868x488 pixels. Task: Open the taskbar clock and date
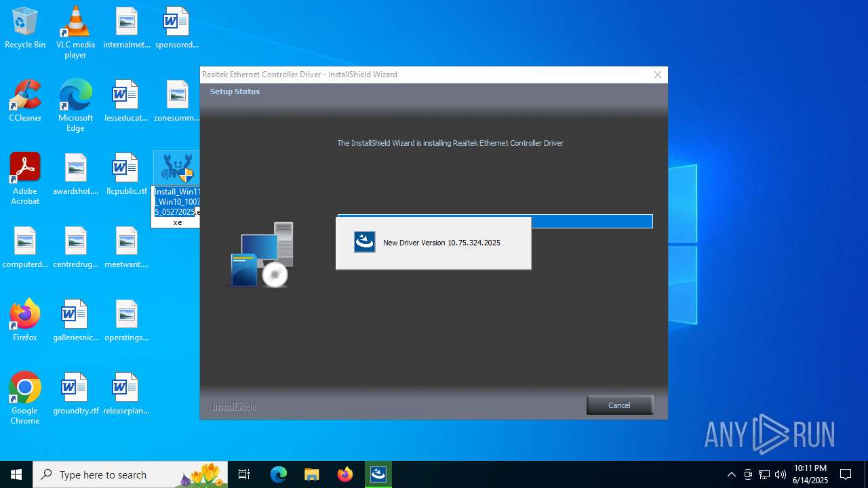point(810,474)
